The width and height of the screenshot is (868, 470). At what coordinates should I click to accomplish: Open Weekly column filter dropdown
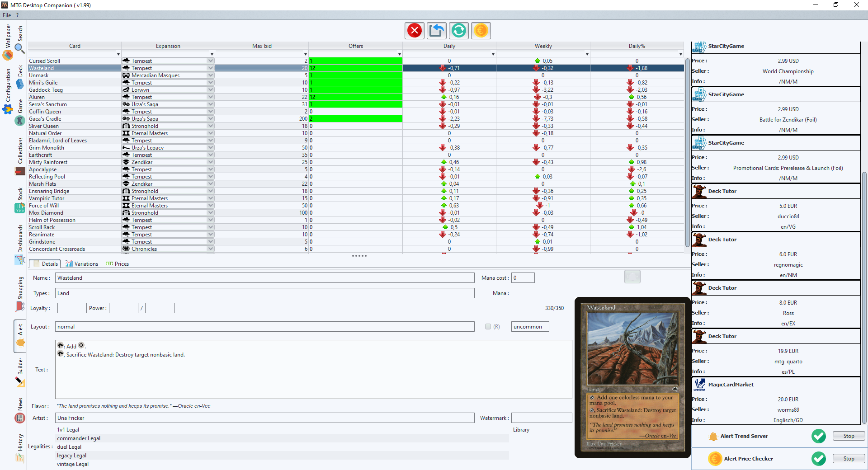tap(587, 54)
